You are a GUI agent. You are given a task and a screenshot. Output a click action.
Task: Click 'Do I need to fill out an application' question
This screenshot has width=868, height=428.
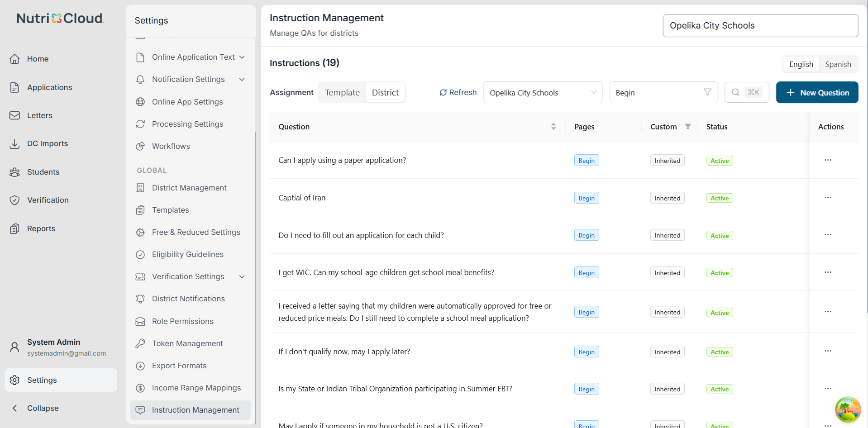click(361, 235)
